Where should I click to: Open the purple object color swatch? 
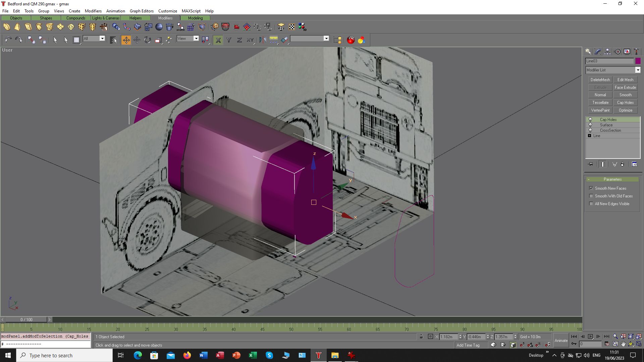(638, 61)
